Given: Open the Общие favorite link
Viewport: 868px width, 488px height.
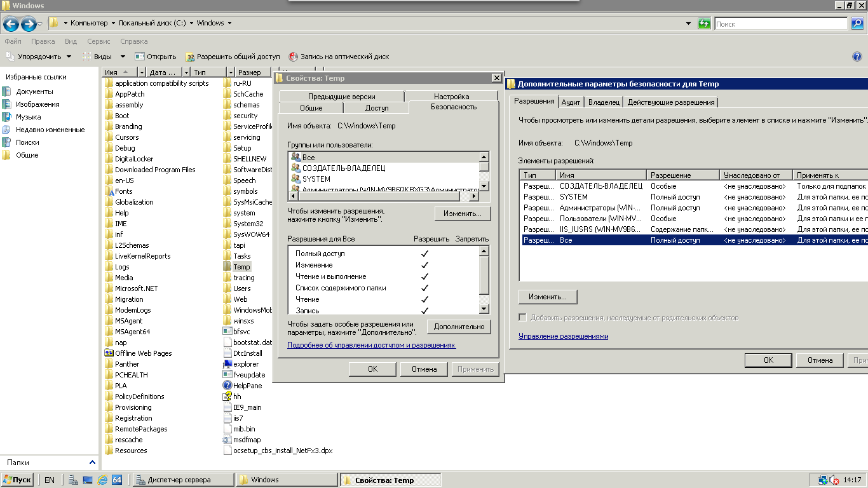Looking at the screenshot, I should coord(27,155).
